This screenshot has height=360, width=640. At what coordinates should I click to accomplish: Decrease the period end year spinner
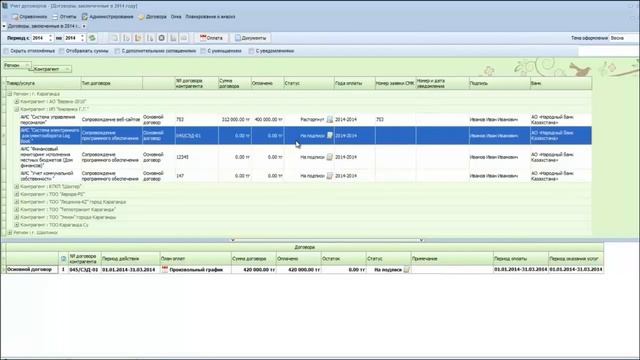pos(82,40)
